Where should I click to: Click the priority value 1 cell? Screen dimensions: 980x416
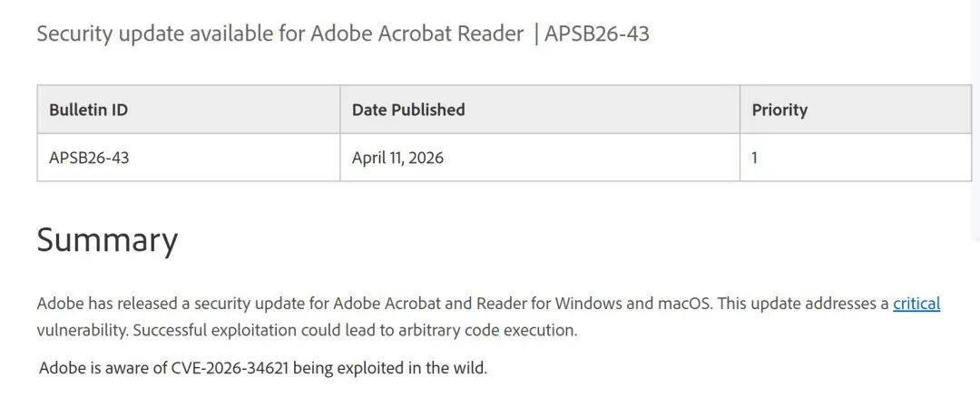pos(856,158)
